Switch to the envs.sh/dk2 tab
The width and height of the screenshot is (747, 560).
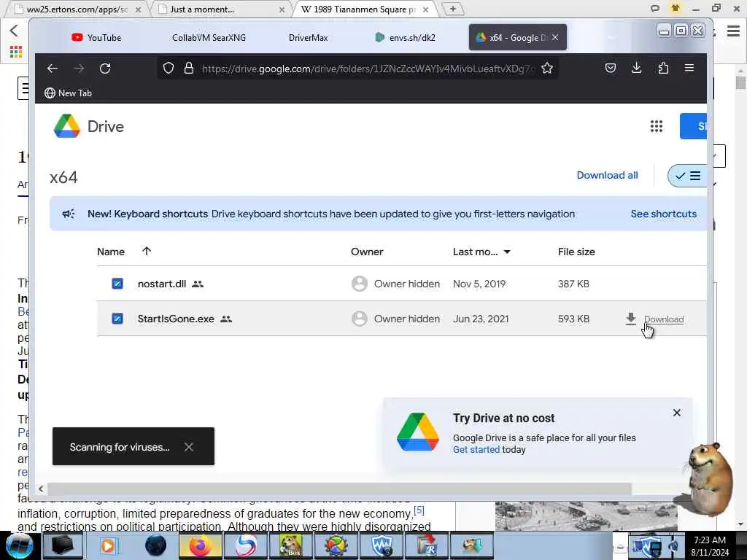pyautogui.click(x=406, y=38)
